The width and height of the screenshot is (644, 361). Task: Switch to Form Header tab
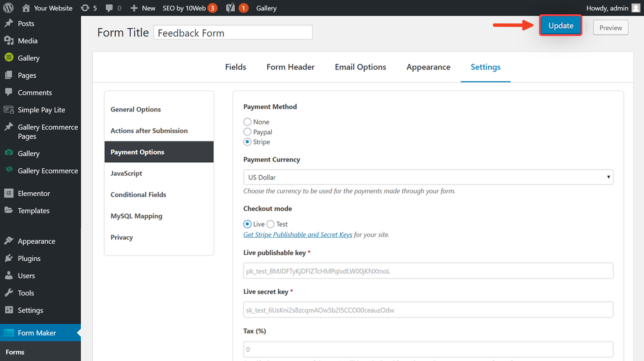[290, 67]
